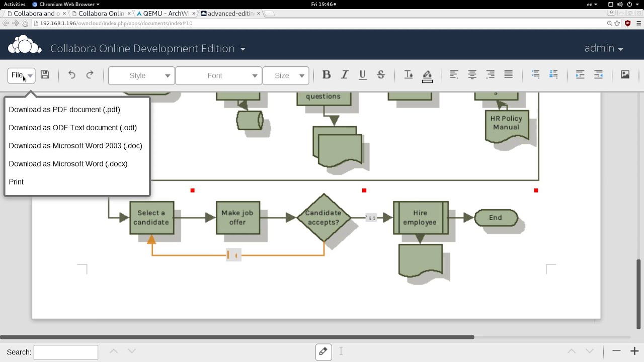This screenshot has height=362, width=644.
Task: Click the Hire employee process shape
Action: point(421,218)
